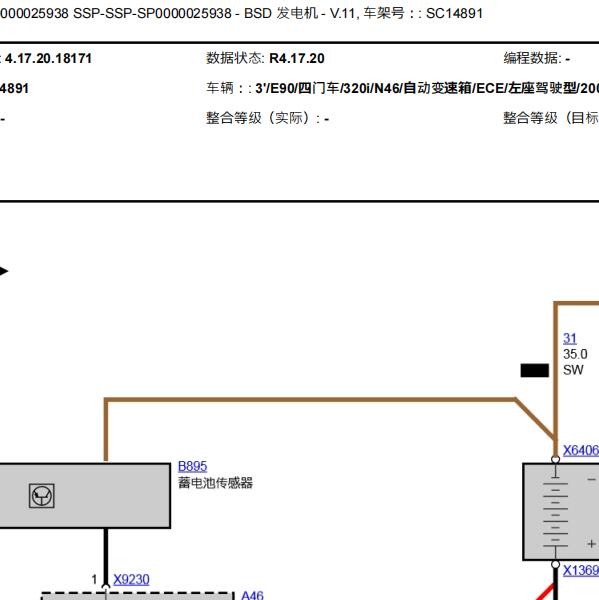599x600 pixels.
Task: Select chassis number SC14891 in the header
Action: (454, 14)
